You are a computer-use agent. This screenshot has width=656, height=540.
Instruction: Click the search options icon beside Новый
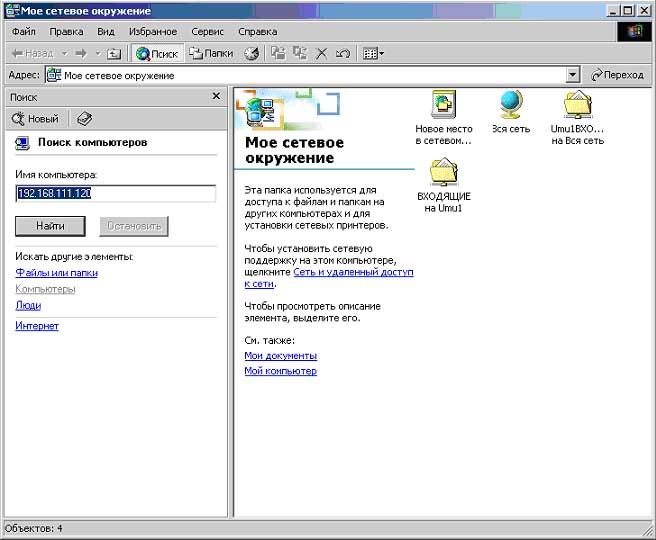pos(84,119)
